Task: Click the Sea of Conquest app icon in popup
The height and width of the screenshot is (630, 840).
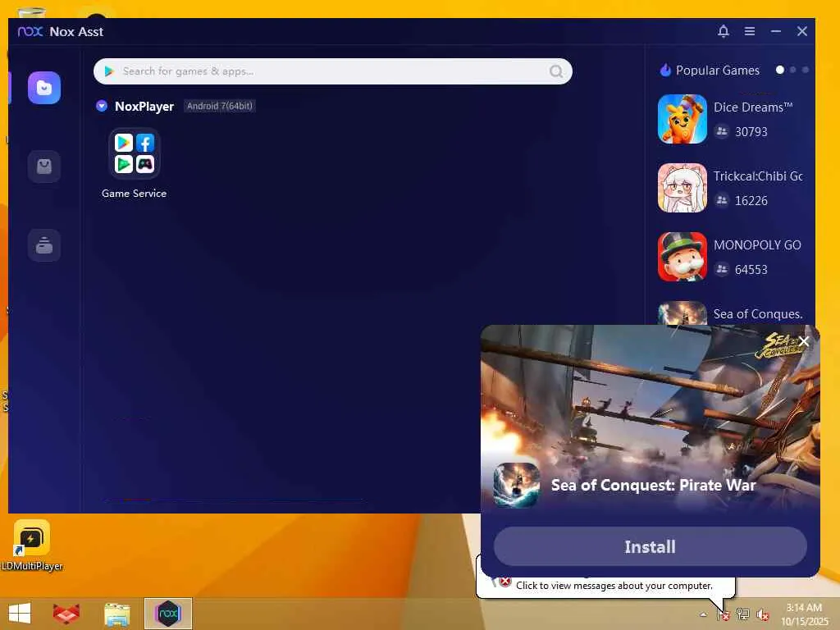Action: (517, 485)
